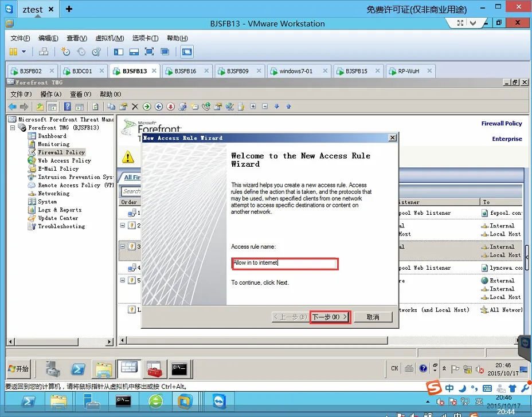Open the command prompt in the VM taskbar
The width and height of the screenshot is (532, 417).
[179, 369]
